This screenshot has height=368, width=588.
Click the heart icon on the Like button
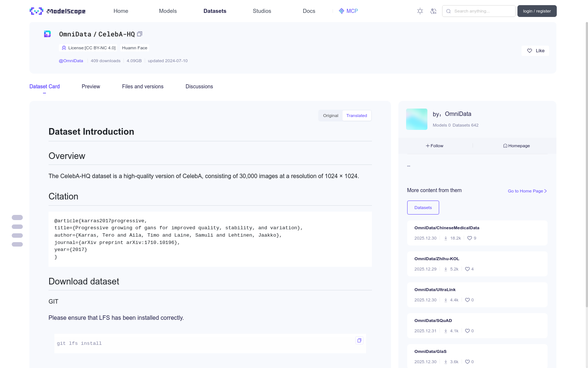tap(530, 51)
